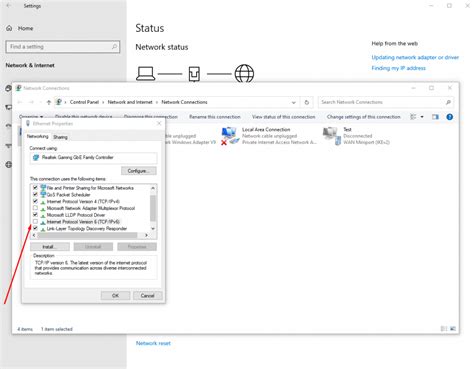
Task: Click the refresh icon beside the address bar
Action: click(x=307, y=102)
